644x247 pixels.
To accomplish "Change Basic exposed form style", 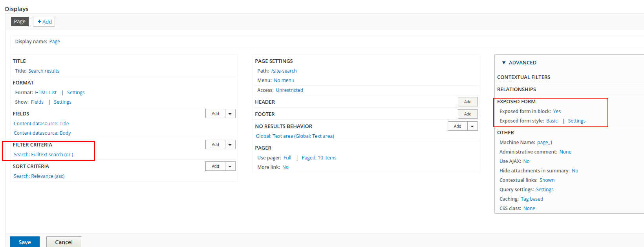I will tap(552, 121).
